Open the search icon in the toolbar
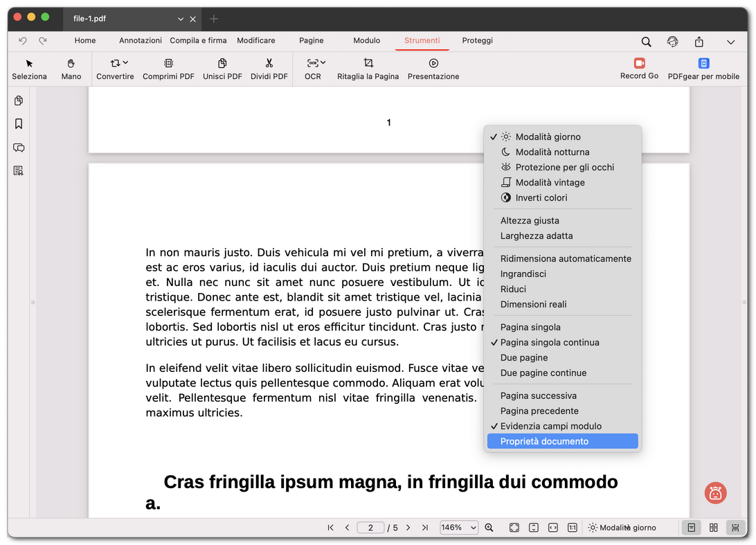This screenshot has width=756, height=545. click(x=646, y=42)
